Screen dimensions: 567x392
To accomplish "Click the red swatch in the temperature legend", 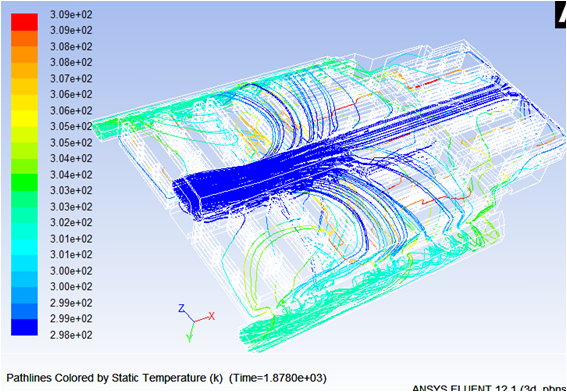I will pyautogui.click(x=24, y=22).
